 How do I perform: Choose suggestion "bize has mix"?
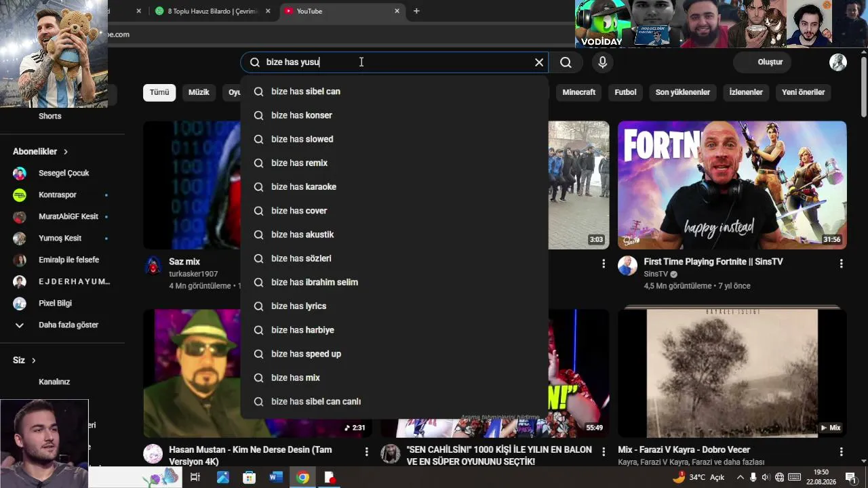pyautogui.click(x=395, y=378)
